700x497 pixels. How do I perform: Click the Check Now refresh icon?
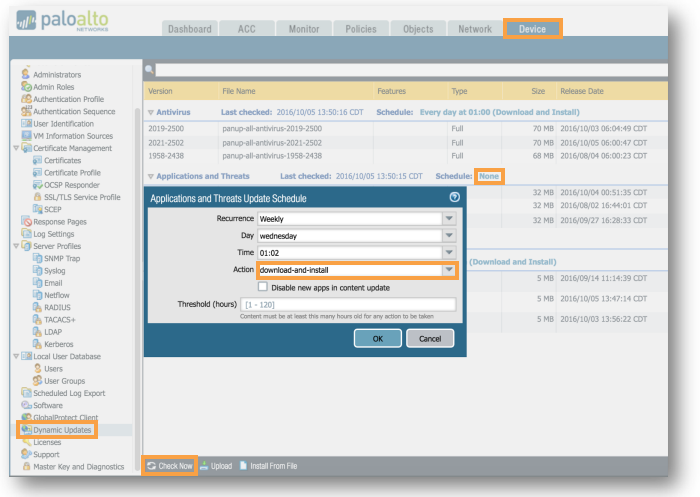click(x=151, y=466)
